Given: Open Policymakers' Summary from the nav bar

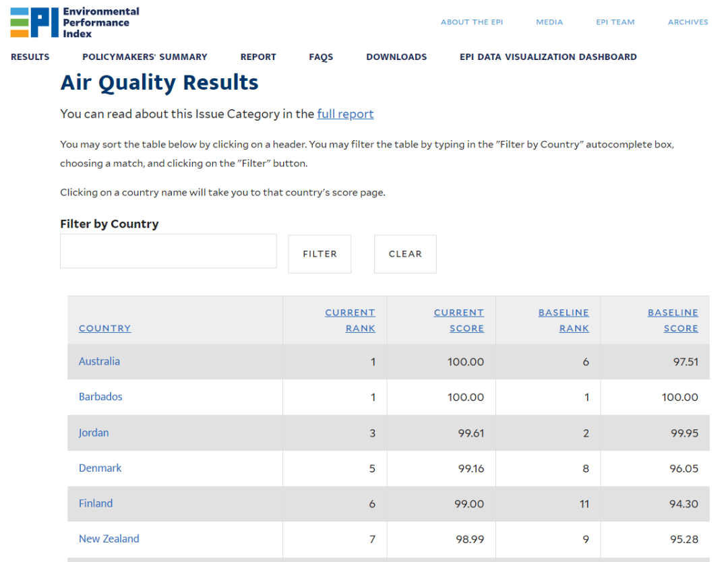Looking at the screenshot, I should click(x=145, y=57).
